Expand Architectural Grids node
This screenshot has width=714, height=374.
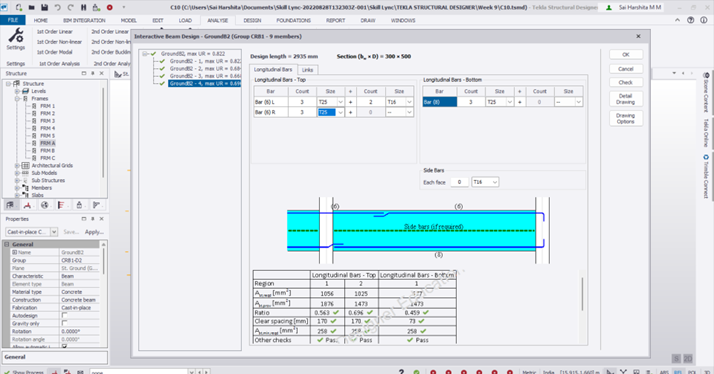pos(17,165)
